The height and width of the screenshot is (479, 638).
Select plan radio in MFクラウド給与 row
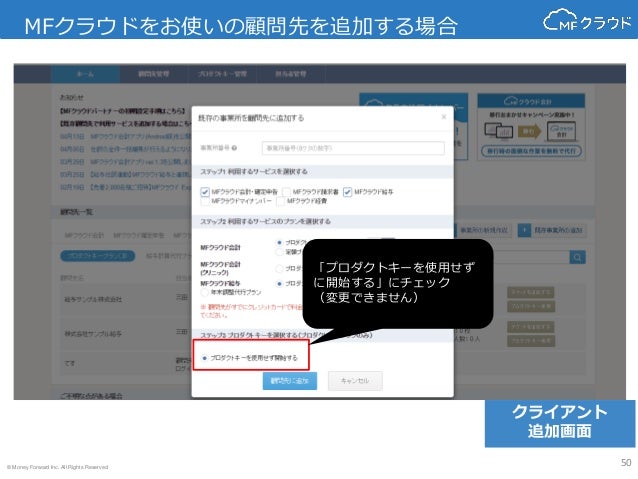(x=279, y=284)
